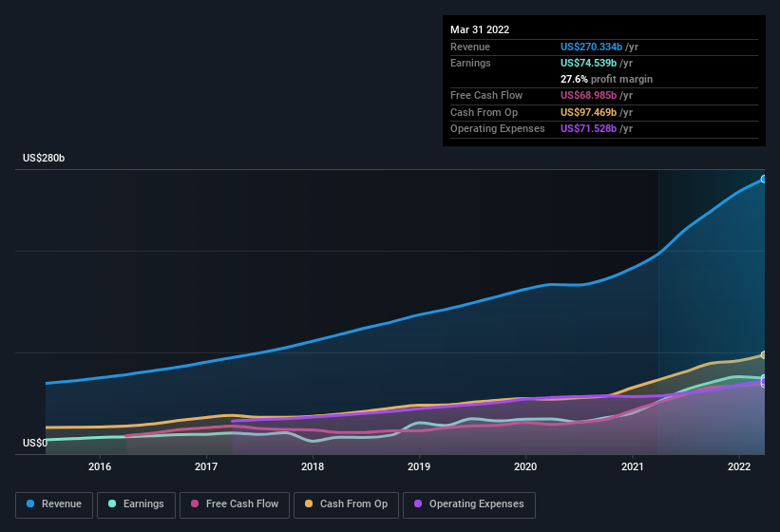780x532 pixels.
Task: Click the purple Operating Expenses dot
Action: click(x=418, y=503)
